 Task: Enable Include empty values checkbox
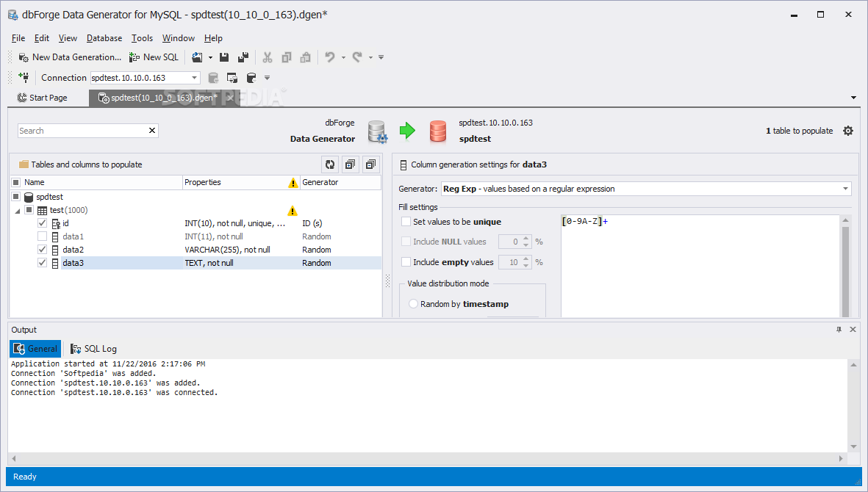pos(406,262)
